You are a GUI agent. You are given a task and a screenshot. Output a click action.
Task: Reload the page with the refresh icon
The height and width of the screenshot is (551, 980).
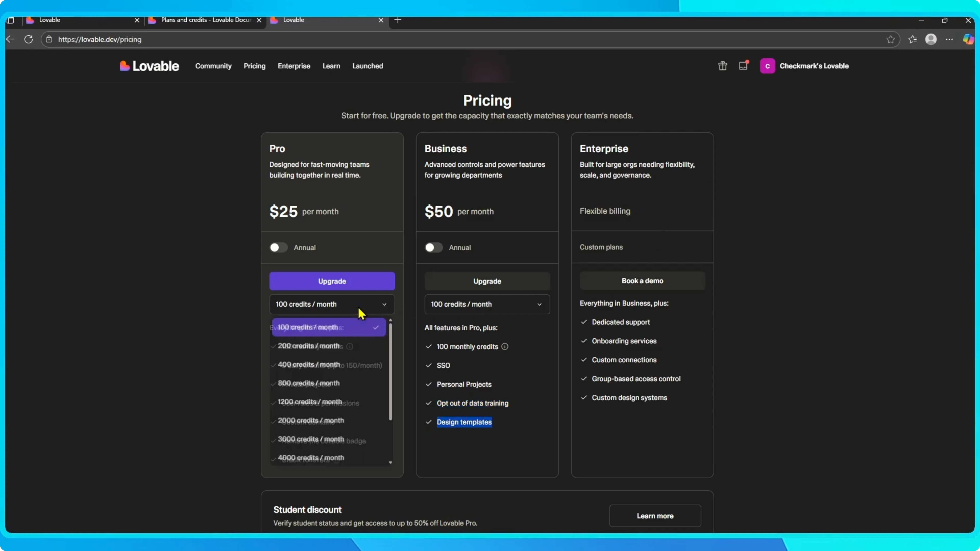pyautogui.click(x=28, y=39)
